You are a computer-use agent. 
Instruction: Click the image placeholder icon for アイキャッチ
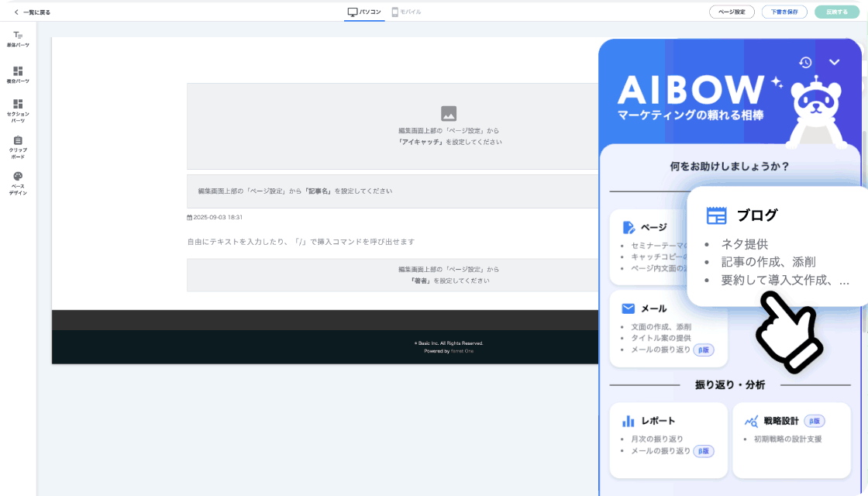coord(448,113)
